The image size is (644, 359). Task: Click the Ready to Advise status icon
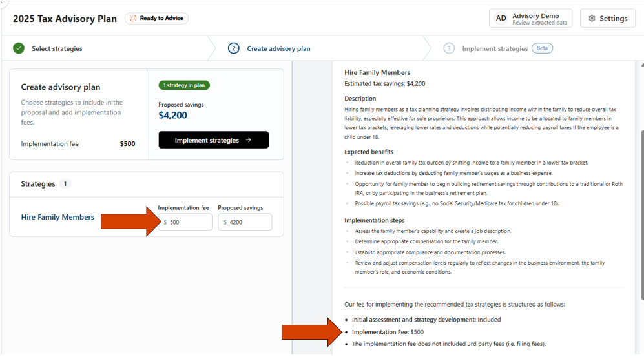coord(133,19)
